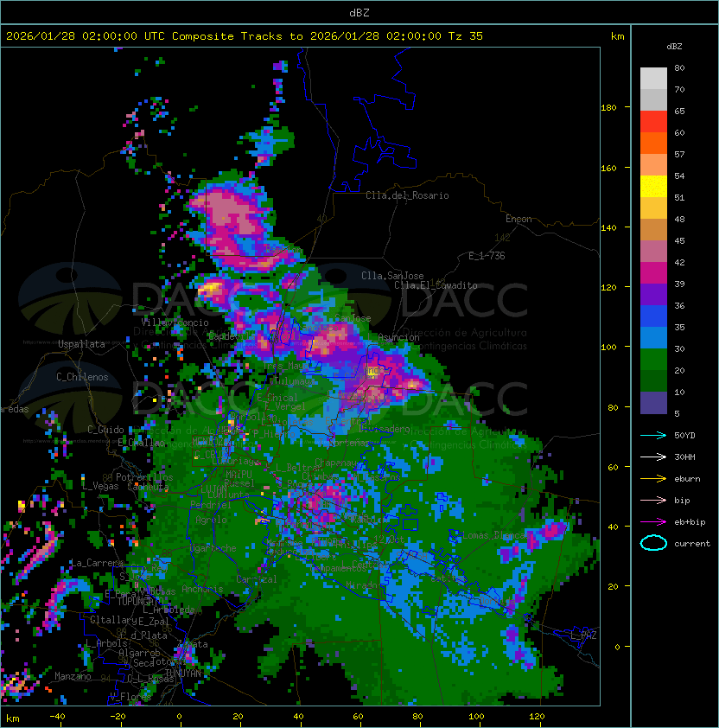Select the dark green 20 dBZ swatch
The width and height of the screenshot is (719, 728).
pyautogui.click(x=653, y=380)
